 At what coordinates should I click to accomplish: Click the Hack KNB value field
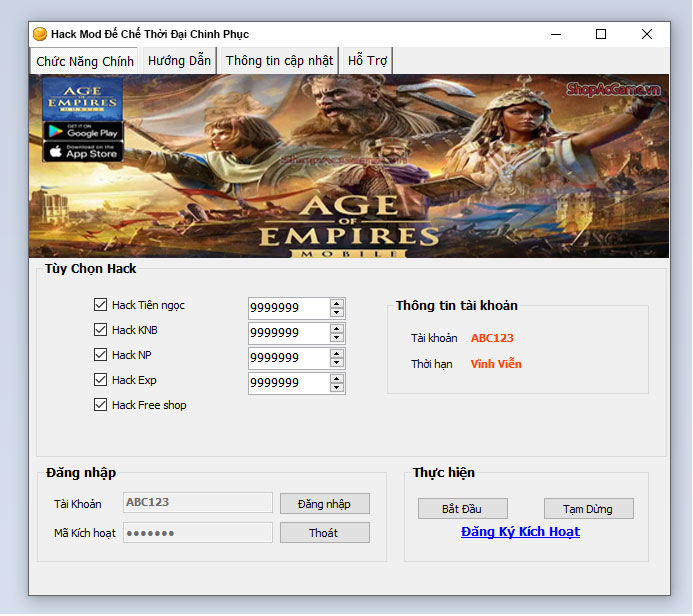pyautogui.click(x=289, y=333)
